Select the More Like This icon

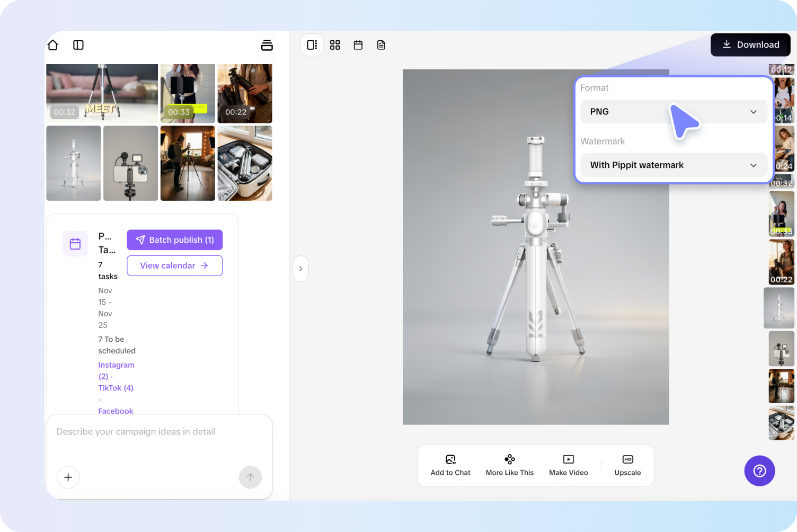tap(509, 459)
